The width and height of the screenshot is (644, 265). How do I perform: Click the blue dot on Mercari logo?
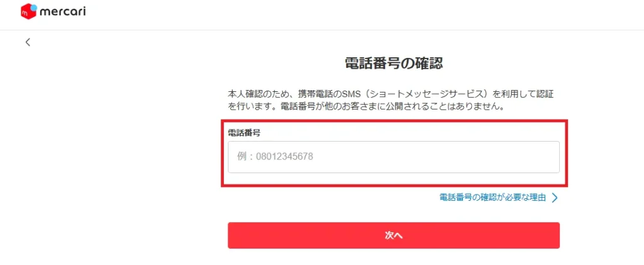(x=34, y=8)
